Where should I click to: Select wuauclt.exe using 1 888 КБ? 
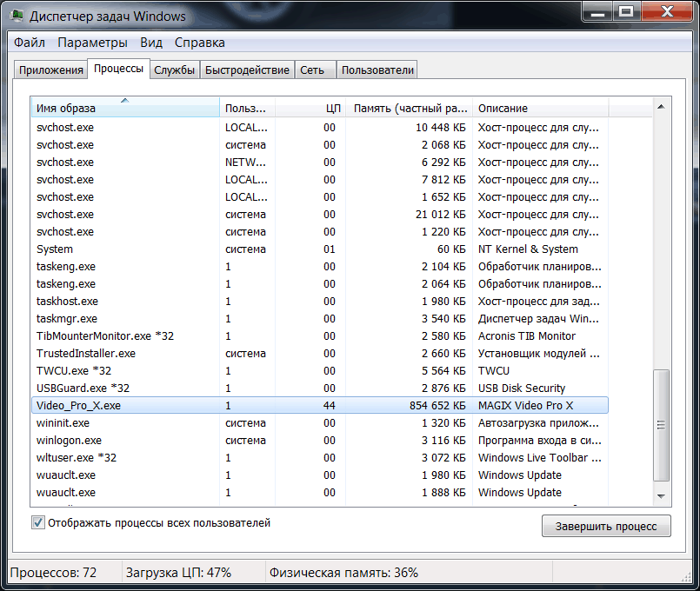(320, 493)
